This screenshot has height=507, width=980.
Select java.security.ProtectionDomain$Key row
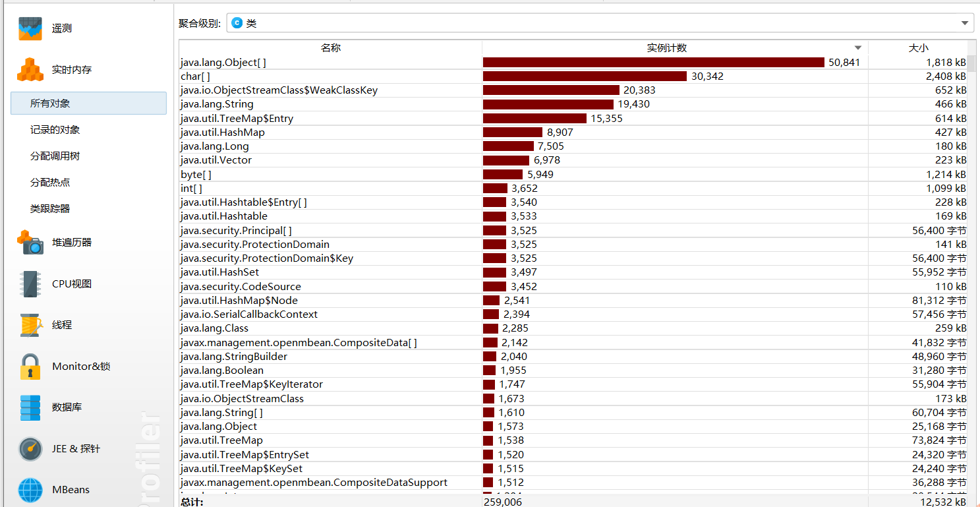point(573,258)
